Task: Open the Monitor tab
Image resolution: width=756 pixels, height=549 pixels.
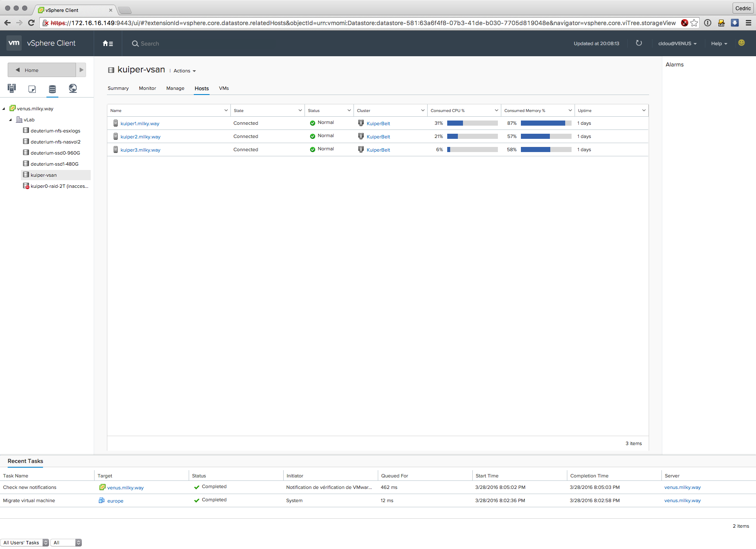Action: (147, 88)
